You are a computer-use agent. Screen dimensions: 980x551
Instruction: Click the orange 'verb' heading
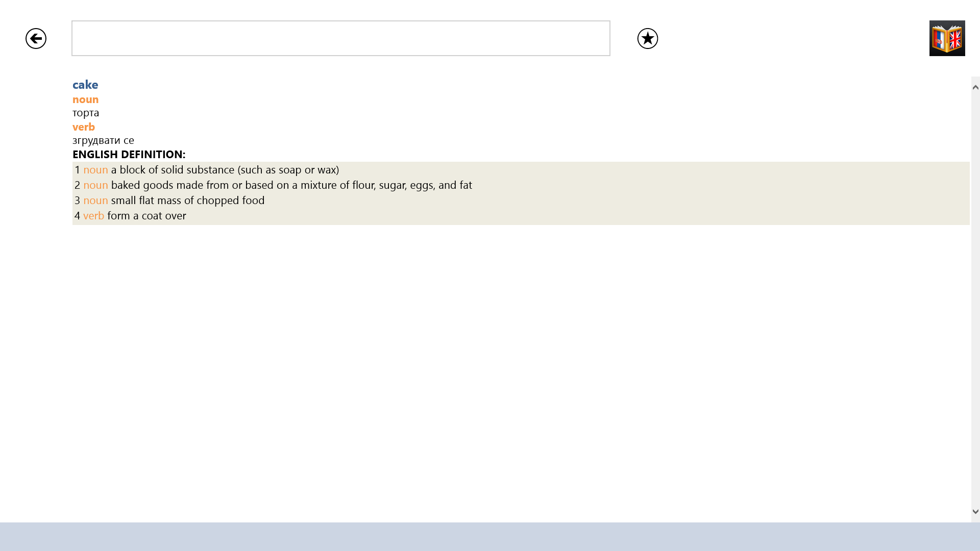tap(84, 127)
